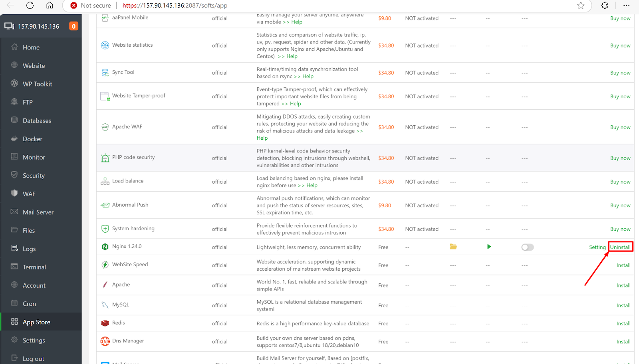639x364 pixels.
Task: Click the browser address bar URL
Action: click(x=175, y=6)
